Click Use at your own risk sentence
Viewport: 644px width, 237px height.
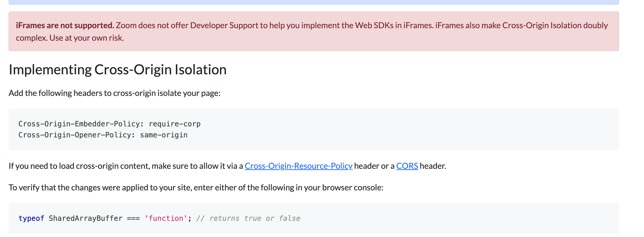pos(87,38)
